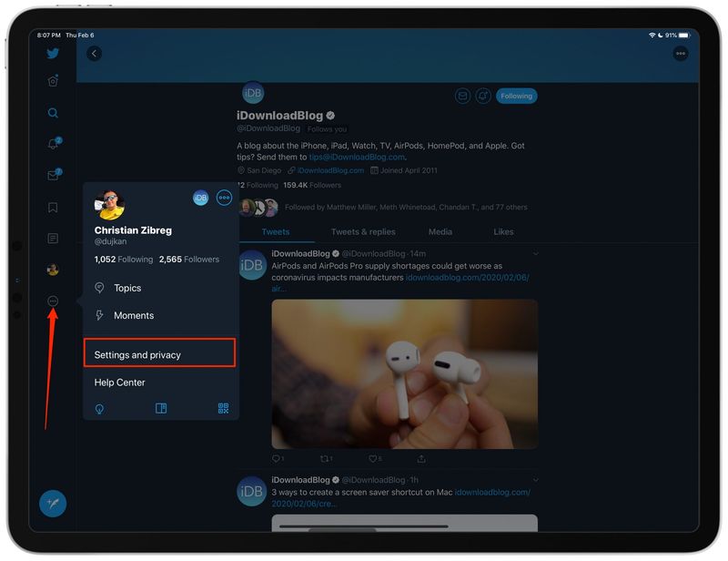Image resolution: width=728 pixels, height=561 pixels.
Task: Click the Wi-Fi icon in status bar
Action: point(652,36)
